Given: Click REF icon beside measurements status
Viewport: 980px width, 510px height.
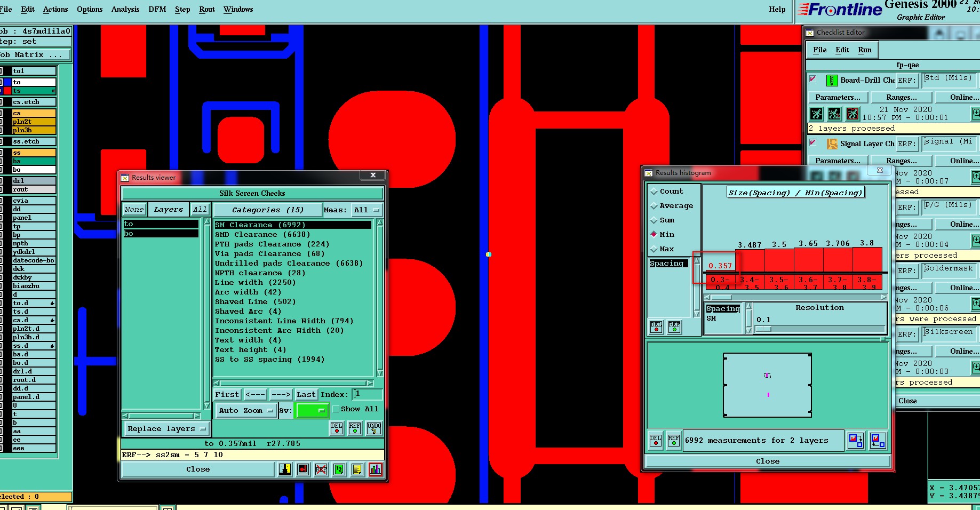Looking at the screenshot, I should point(674,441).
